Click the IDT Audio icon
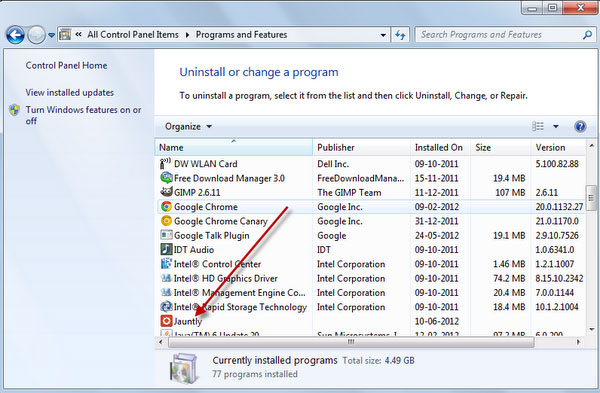Image resolution: width=600 pixels, height=393 pixels. point(166,249)
